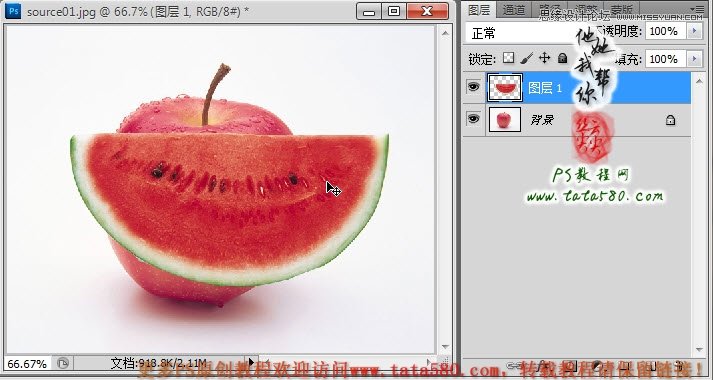
Task: Select the 图层 1 layer name
Action: (545, 88)
